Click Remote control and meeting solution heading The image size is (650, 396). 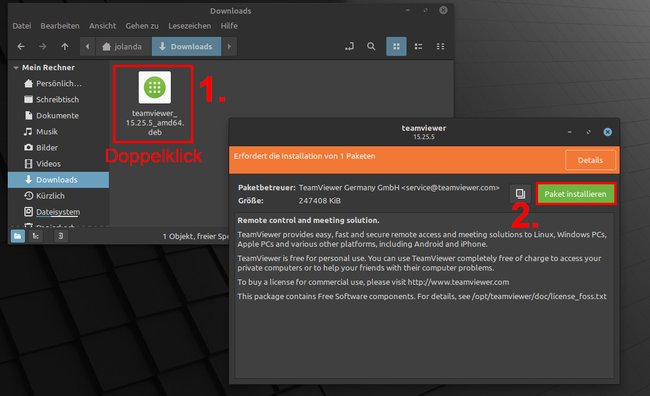click(x=308, y=221)
